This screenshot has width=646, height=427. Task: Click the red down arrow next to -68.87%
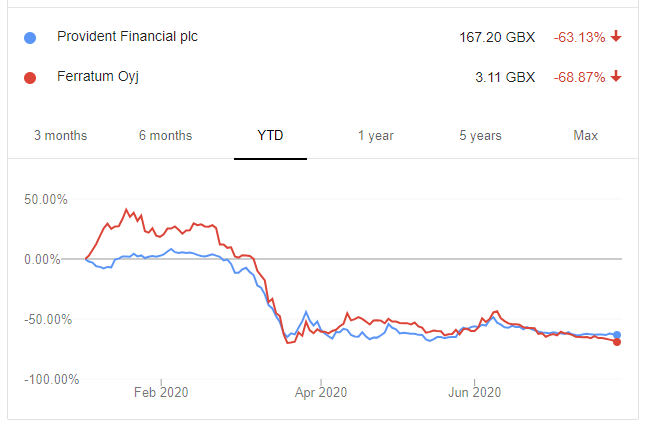tap(616, 77)
